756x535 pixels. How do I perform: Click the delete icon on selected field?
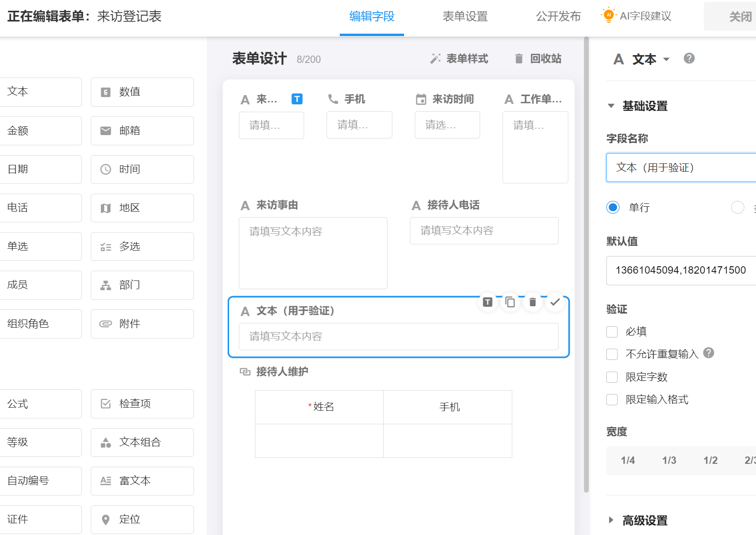coord(532,302)
